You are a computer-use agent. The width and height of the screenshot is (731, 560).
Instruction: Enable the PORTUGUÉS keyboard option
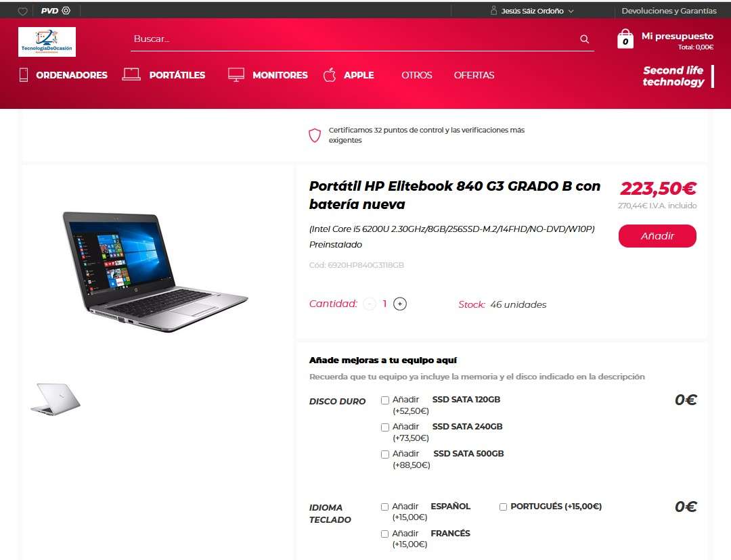point(503,507)
